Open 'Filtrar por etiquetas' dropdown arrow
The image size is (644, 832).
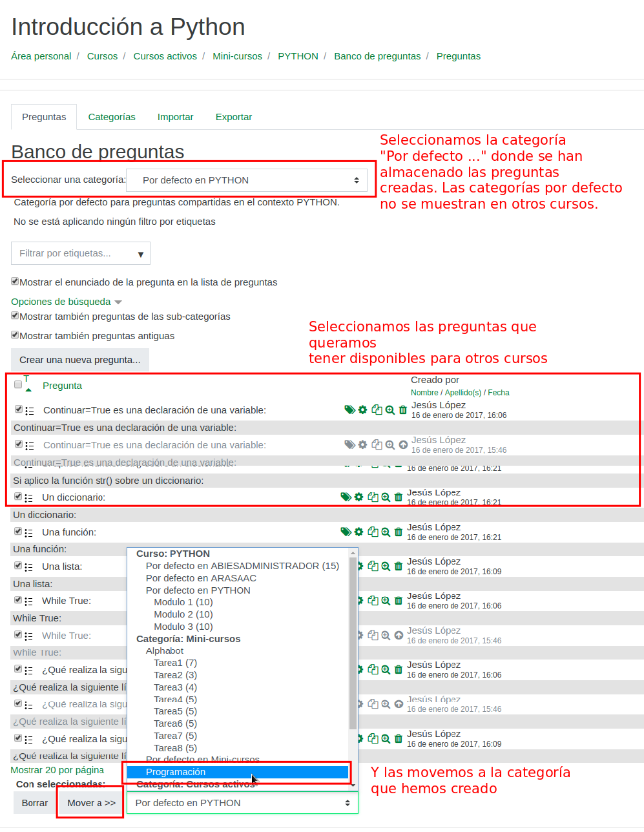point(140,254)
